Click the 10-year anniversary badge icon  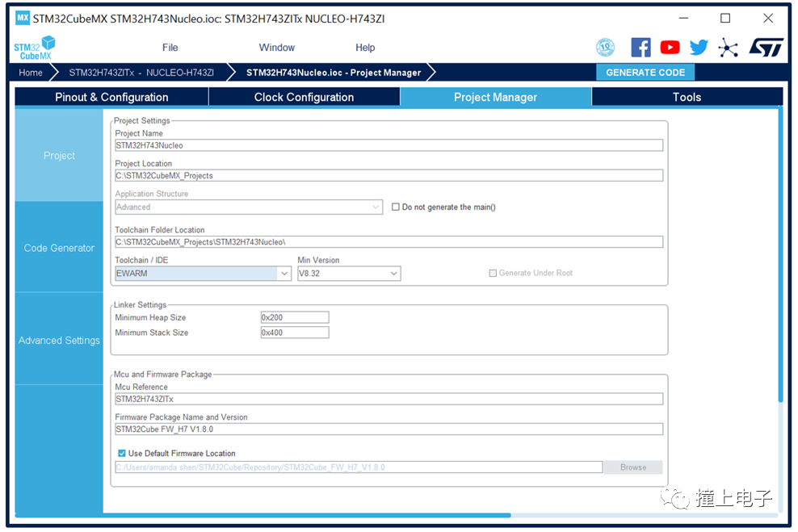tap(605, 48)
